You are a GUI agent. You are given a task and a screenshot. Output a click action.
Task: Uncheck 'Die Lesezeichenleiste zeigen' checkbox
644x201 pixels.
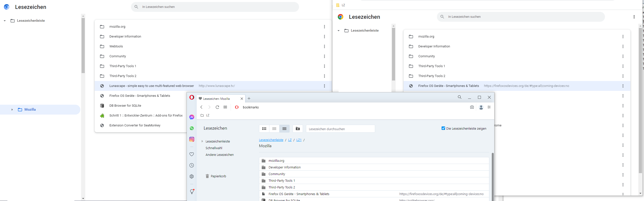click(443, 128)
